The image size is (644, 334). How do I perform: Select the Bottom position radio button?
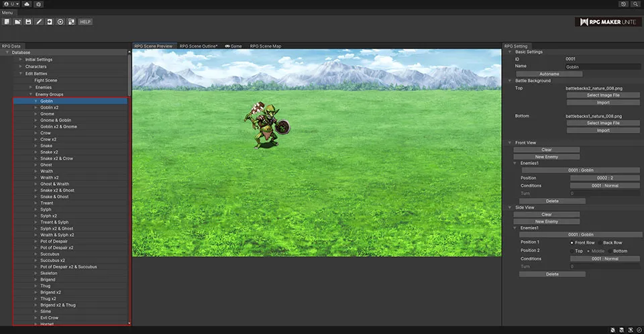(x=609, y=251)
